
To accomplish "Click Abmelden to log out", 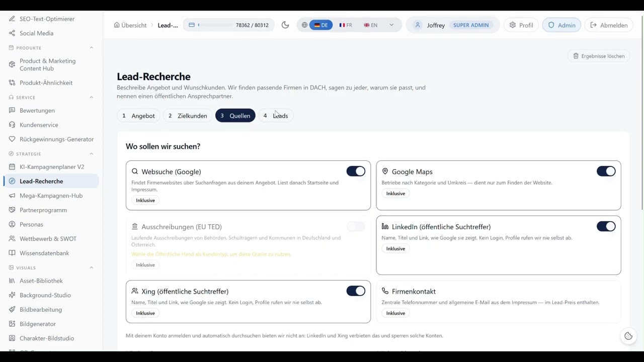I will point(609,25).
